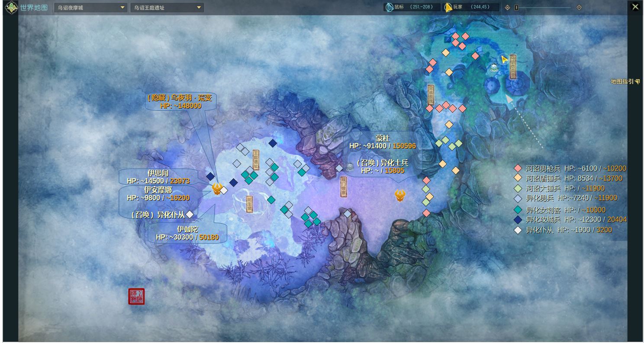Screen dimensions: 644x343
Task: Click the (召唤) 异化仆从 label text
Action: 158,215
